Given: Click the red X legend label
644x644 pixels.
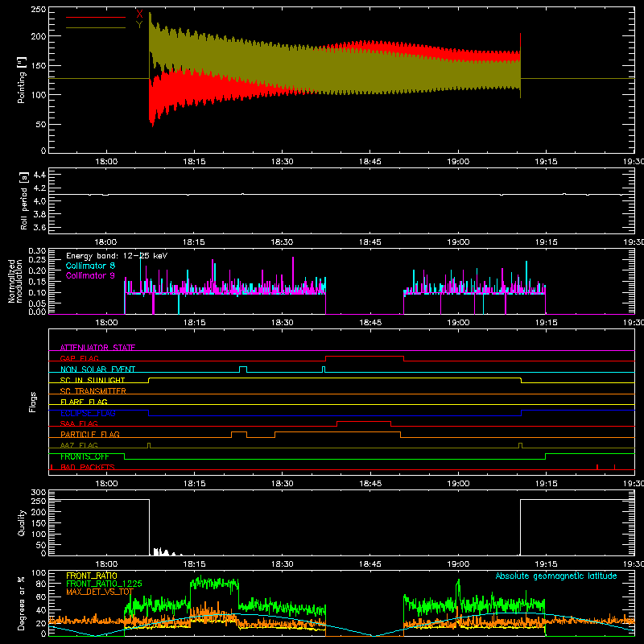Looking at the screenshot, I should click(139, 14).
